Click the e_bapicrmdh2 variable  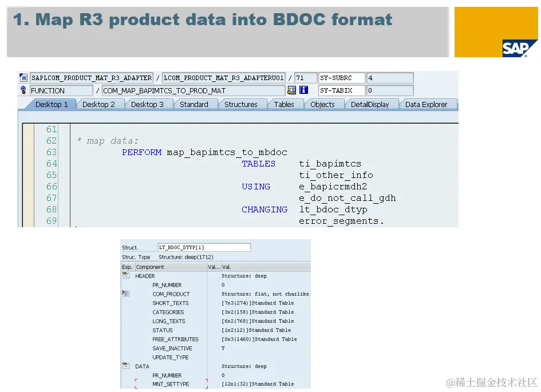[x=333, y=187]
